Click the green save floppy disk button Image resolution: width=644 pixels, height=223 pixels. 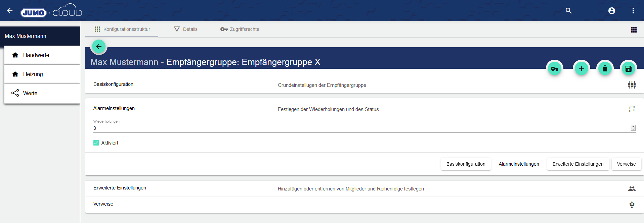point(628,69)
